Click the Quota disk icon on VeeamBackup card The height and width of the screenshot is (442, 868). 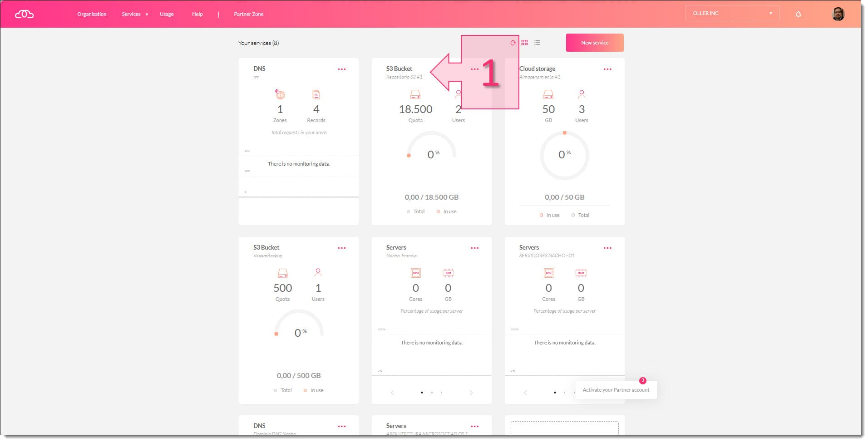pyautogui.click(x=283, y=273)
